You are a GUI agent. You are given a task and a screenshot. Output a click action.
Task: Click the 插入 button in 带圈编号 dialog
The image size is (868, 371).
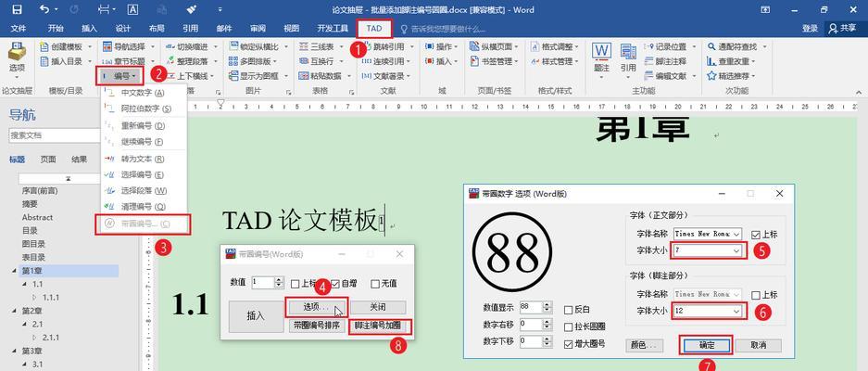[256, 316]
